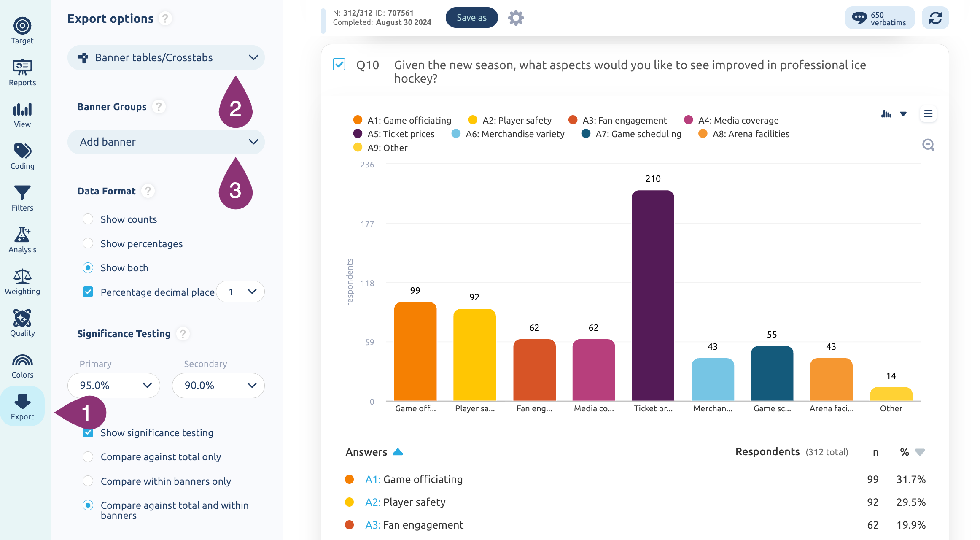This screenshot has width=980, height=540.
Task: Open the Analysis section
Action: click(x=22, y=240)
